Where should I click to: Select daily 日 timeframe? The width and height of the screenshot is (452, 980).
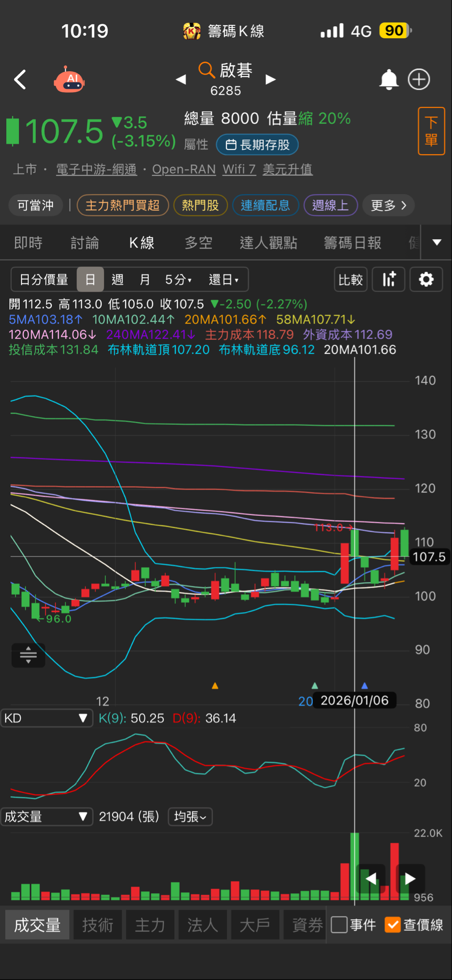click(90, 280)
